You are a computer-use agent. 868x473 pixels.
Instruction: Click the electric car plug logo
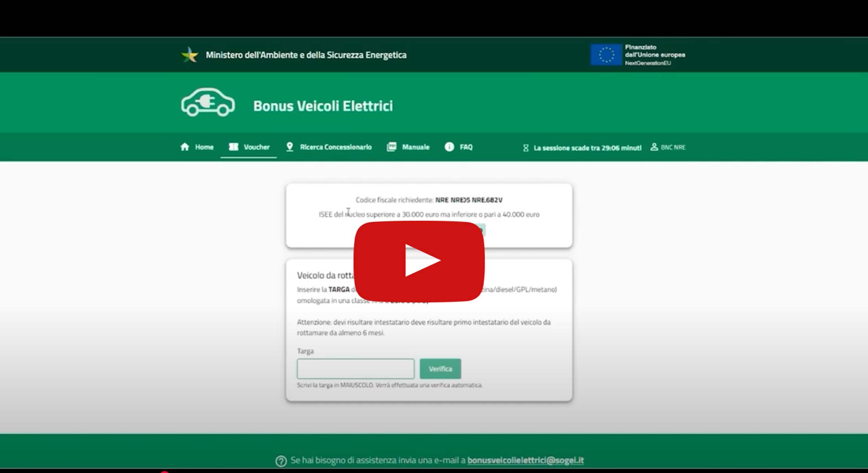click(208, 102)
